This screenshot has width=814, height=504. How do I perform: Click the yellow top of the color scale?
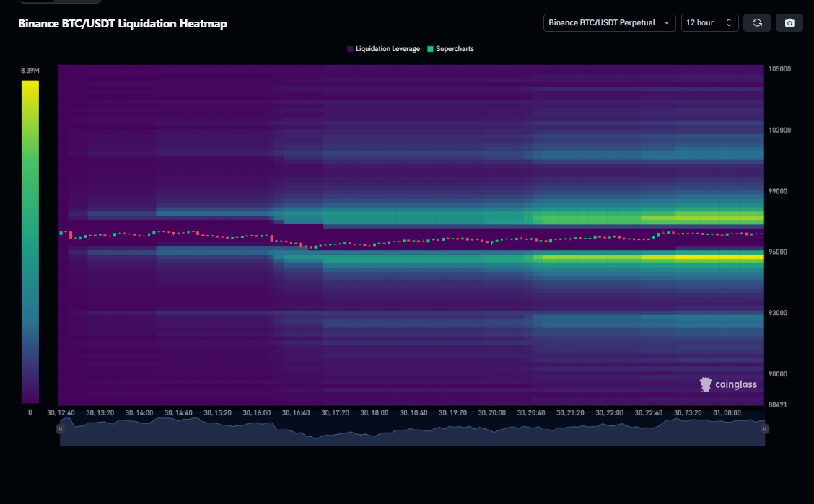pos(30,87)
